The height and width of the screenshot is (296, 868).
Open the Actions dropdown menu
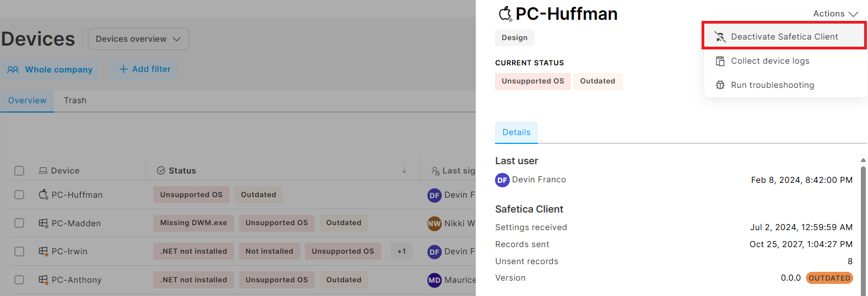(x=835, y=14)
